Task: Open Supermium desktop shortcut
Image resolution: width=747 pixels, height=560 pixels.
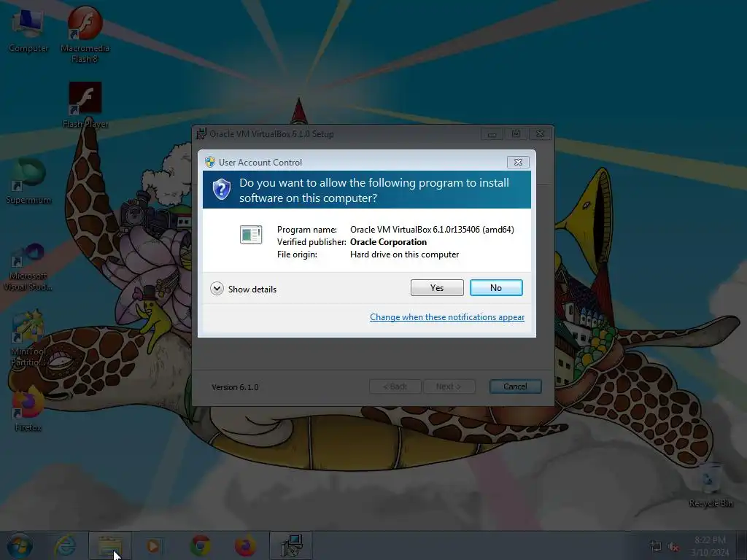Action: click(28, 181)
